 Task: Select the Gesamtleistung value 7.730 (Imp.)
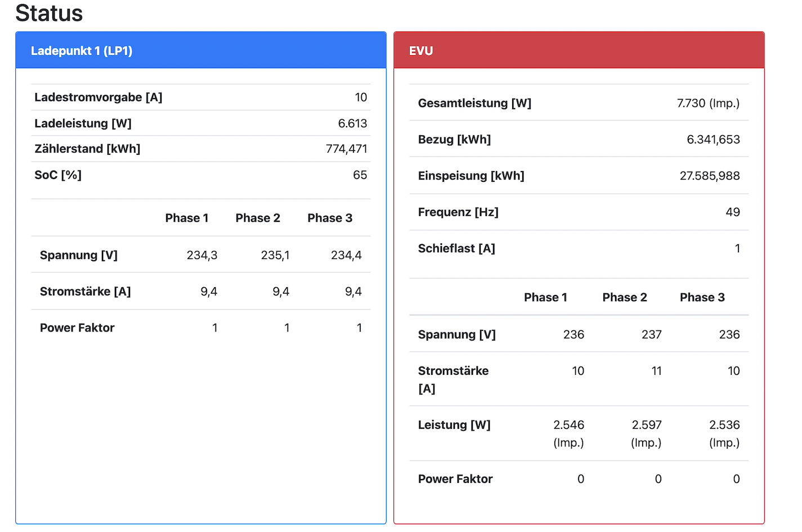pos(708,103)
